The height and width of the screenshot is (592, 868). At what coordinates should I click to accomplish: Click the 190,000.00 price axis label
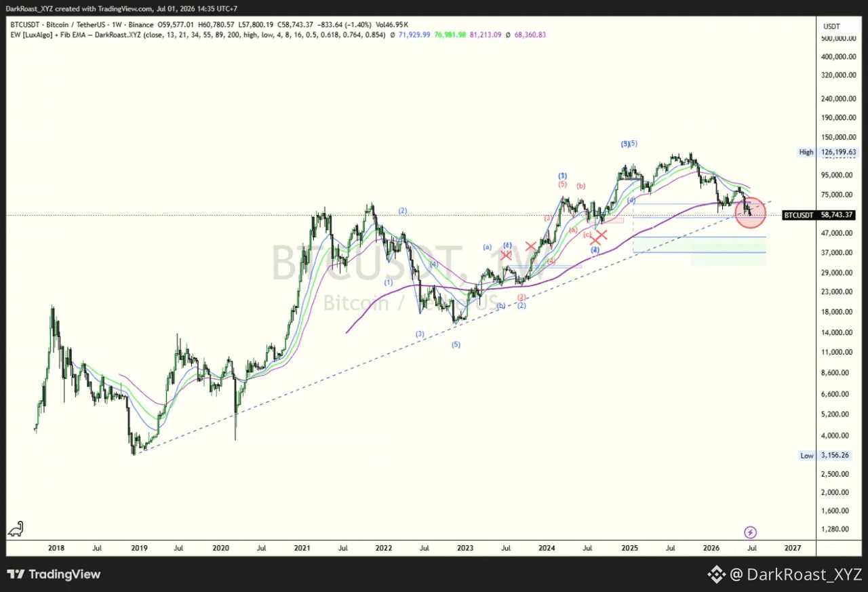tap(837, 117)
